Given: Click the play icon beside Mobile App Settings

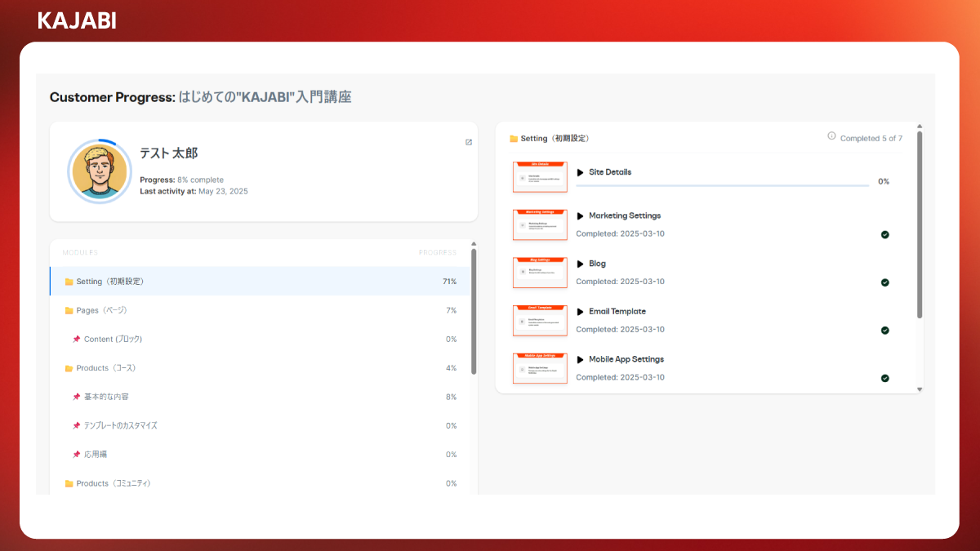Looking at the screenshot, I should [x=581, y=359].
